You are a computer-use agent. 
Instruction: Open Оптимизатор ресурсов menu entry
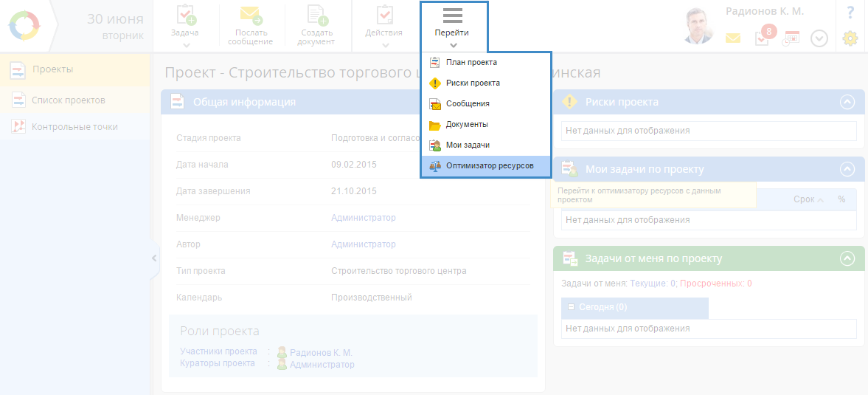[485, 165]
